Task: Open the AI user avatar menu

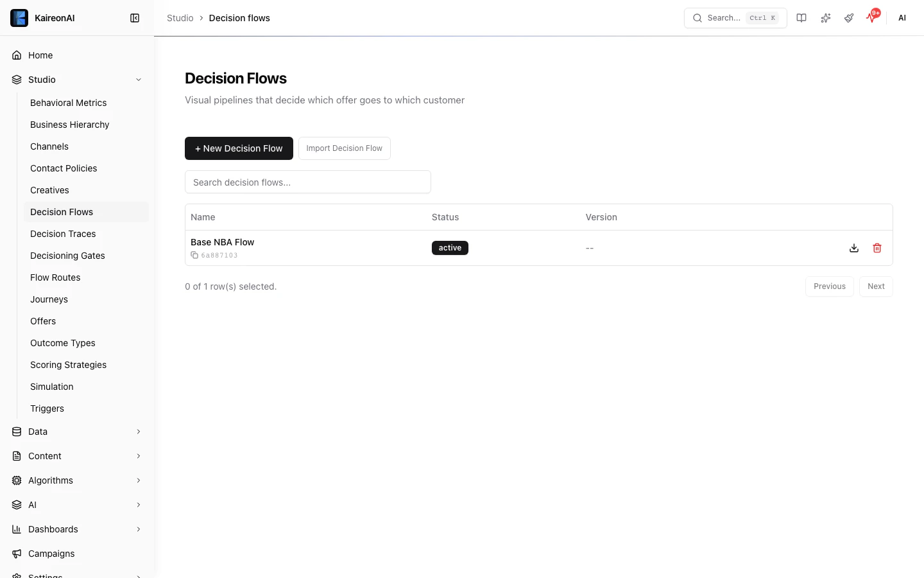Action: coord(902,18)
